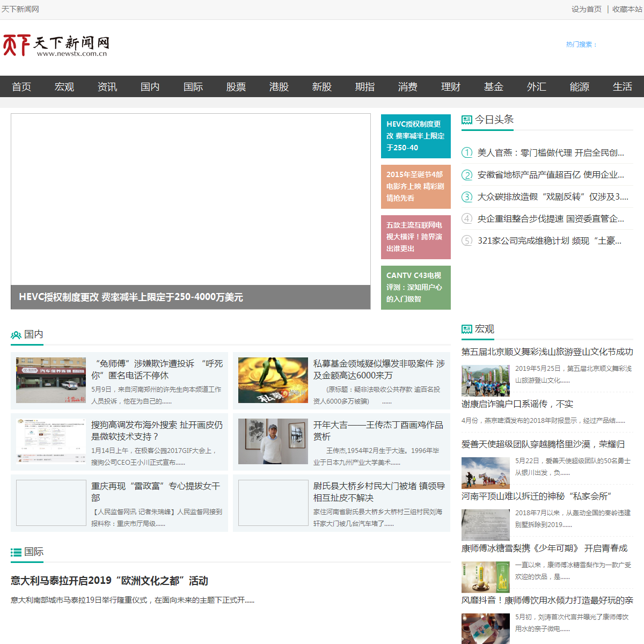Select the green CANTV C43电视 tile
The height and width of the screenshot is (644, 644).
tap(415, 287)
